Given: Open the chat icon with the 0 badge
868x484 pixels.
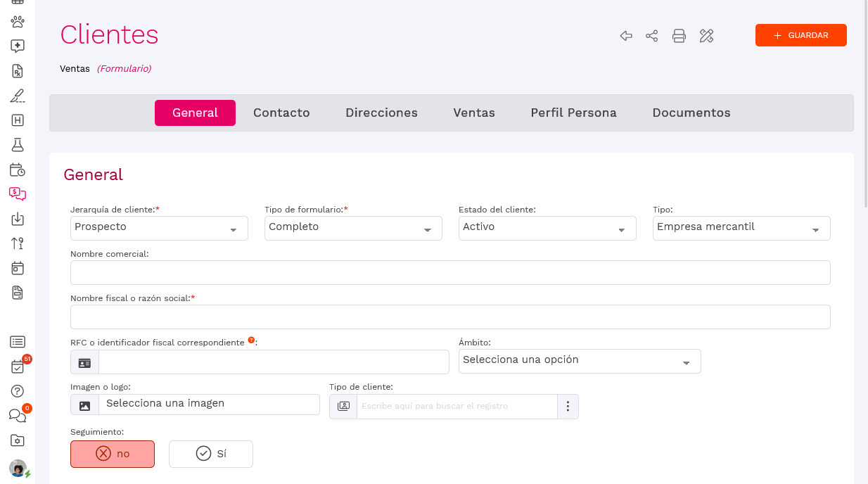Looking at the screenshot, I should coord(17,416).
